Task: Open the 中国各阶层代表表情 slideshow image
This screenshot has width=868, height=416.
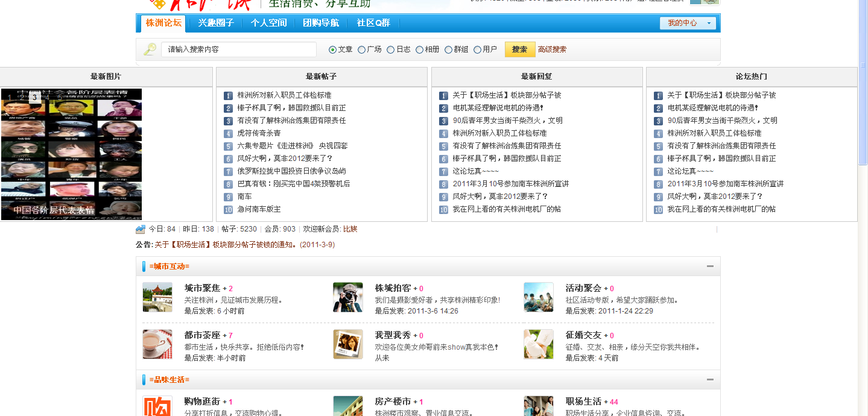Action: point(71,154)
